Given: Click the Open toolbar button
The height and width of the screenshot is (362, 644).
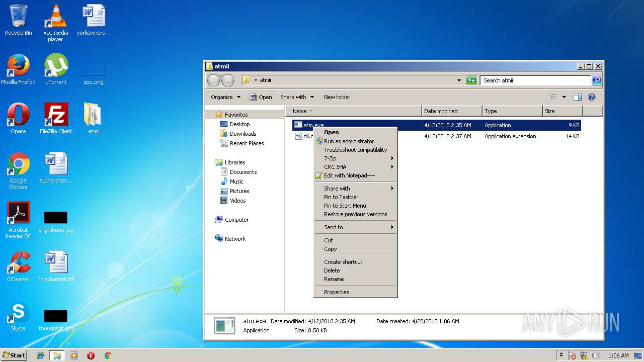Looking at the screenshot, I should pos(261,97).
